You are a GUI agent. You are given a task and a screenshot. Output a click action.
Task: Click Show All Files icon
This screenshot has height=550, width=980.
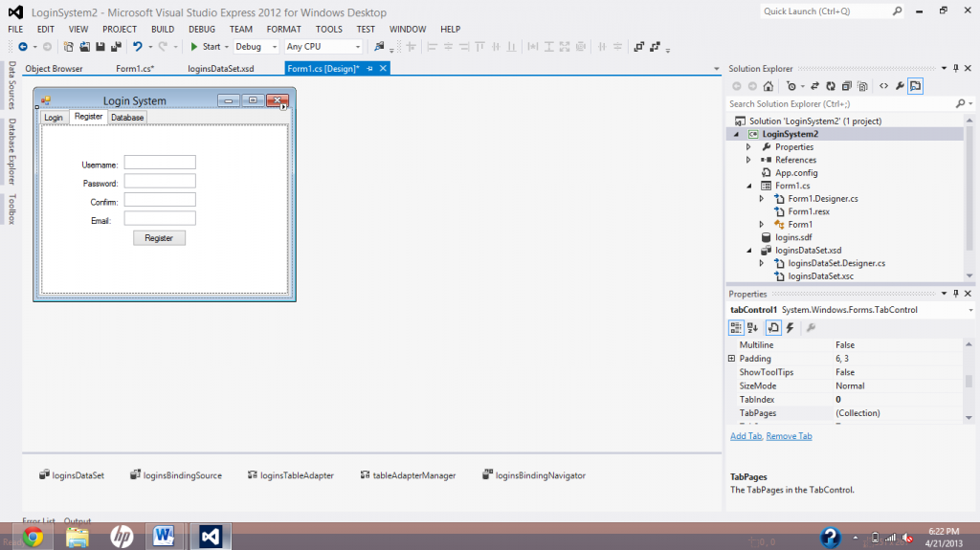(862, 86)
